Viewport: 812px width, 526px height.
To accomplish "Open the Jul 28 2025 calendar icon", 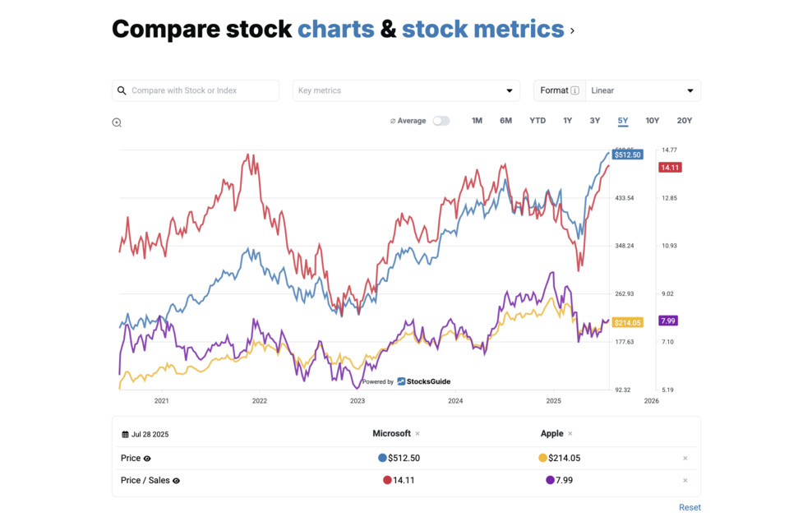I will [125, 435].
